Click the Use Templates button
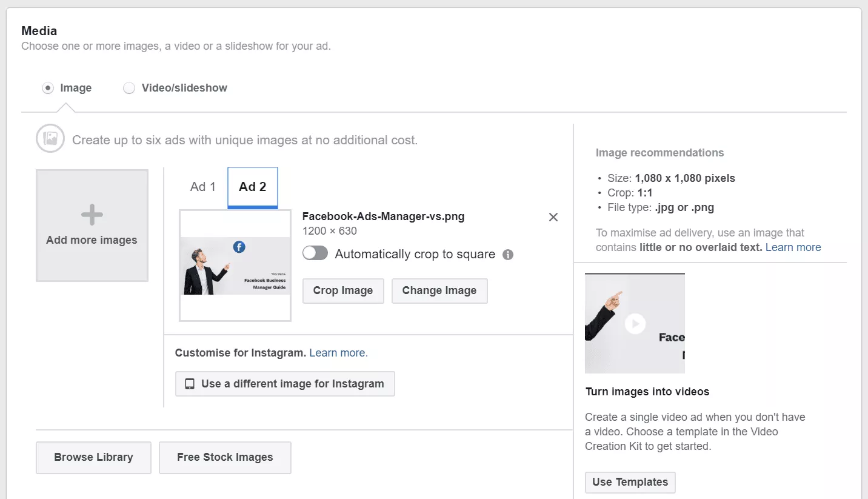This screenshot has width=868, height=499. (x=630, y=482)
